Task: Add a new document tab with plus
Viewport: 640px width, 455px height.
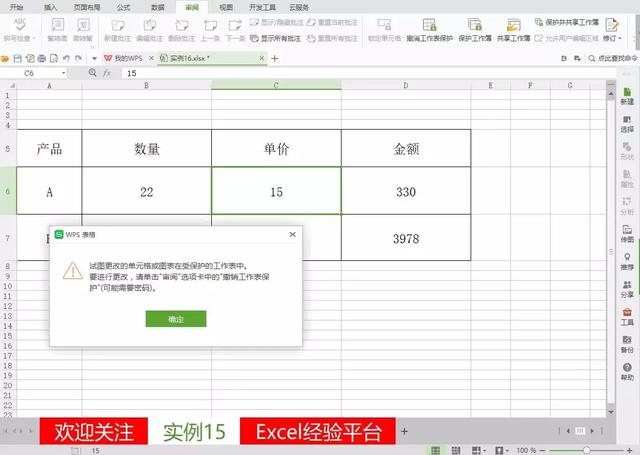Action: point(275,59)
